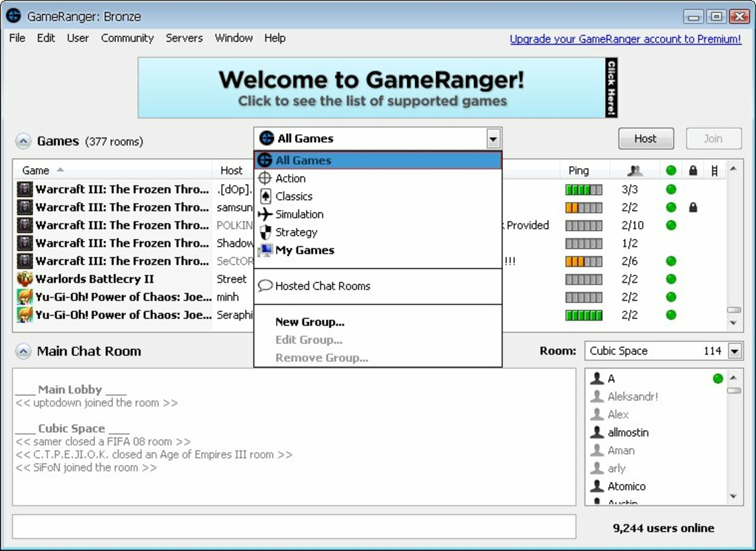Viewport: 756px width, 551px height.
Task: Select My Games filter
Action: [378, 250]
